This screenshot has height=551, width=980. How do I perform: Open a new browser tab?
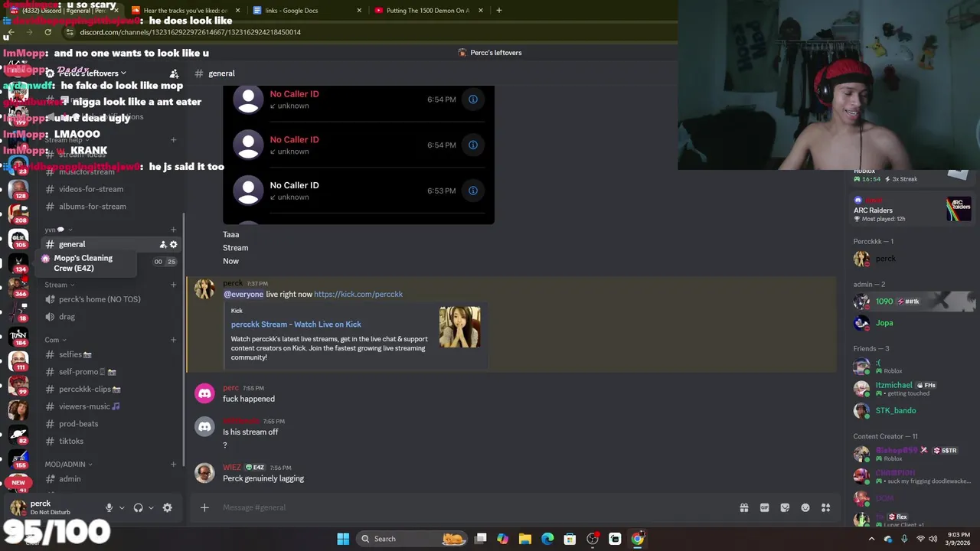click(498, 10)
